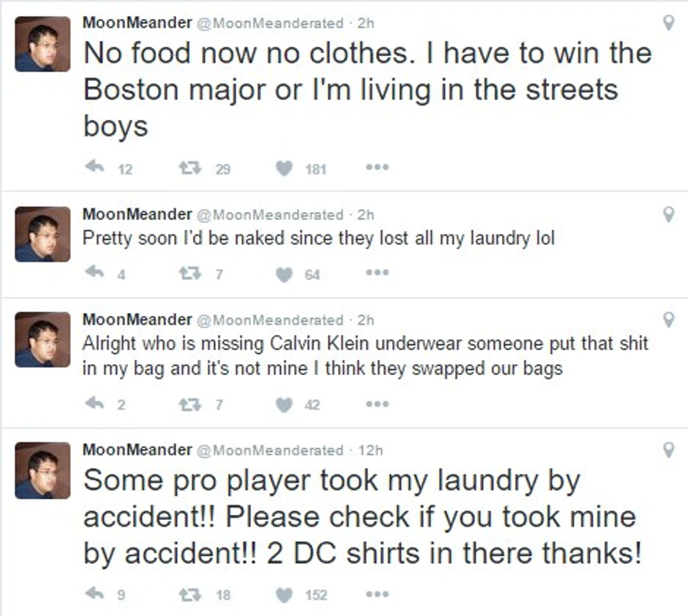
Task: Retweet the "2 DC shirts" tweet
Action: coord(190,595)
